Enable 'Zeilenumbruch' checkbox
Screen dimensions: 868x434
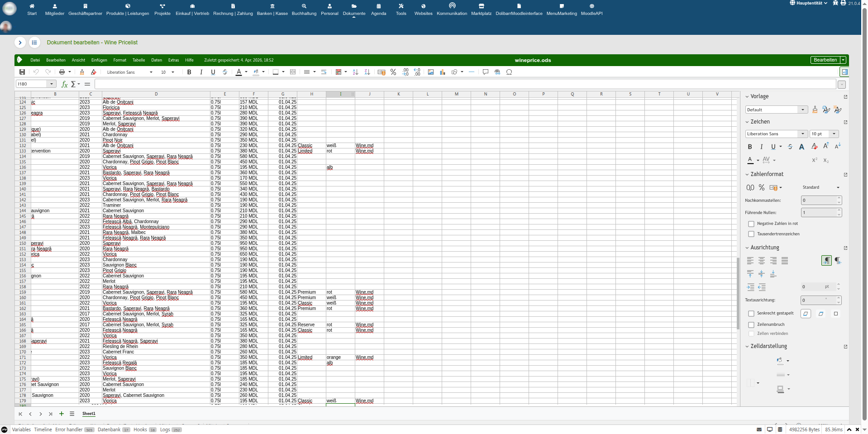(x=751, y=324)
